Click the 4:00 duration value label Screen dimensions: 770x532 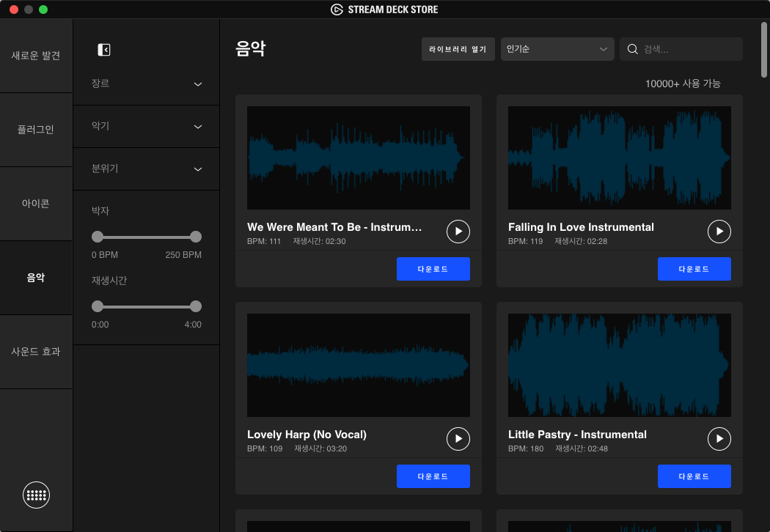[x=193, y=325]
